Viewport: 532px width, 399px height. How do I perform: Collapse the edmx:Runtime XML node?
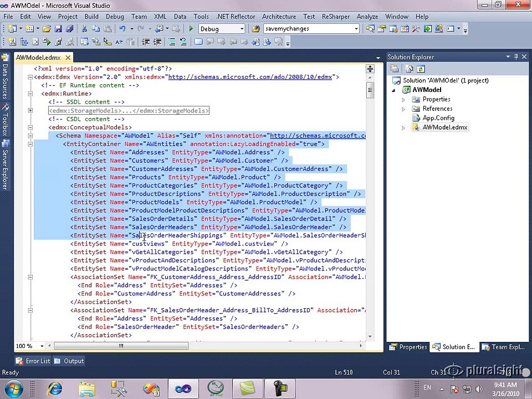(30, 94)
